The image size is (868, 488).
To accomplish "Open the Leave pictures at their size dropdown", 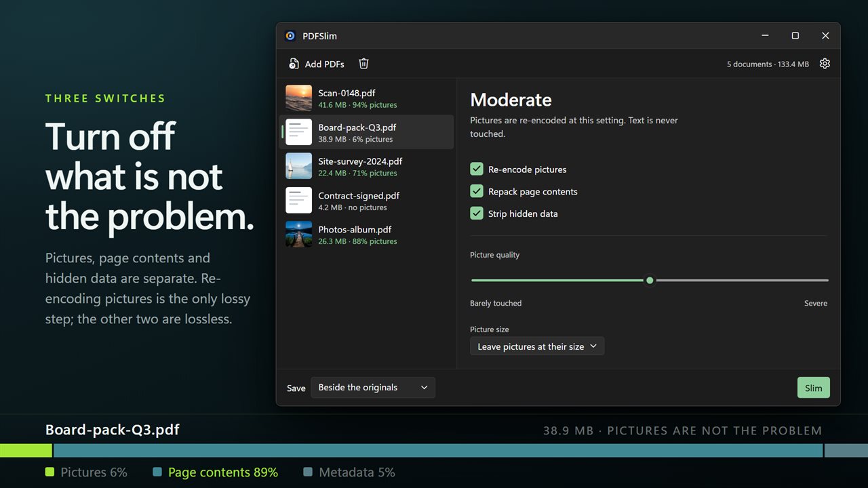I will coord(537,346).
